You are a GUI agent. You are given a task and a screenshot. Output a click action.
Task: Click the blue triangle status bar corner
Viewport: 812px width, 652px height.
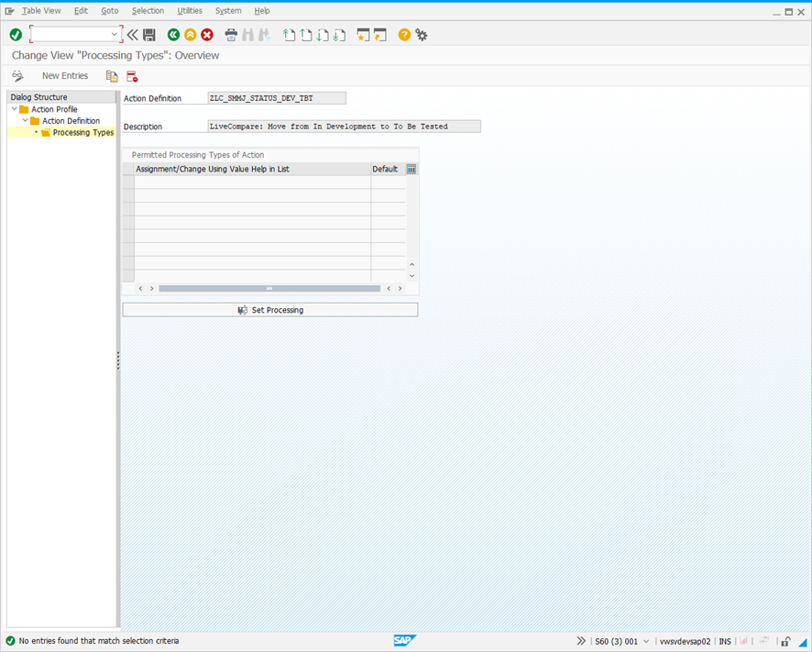803,643
